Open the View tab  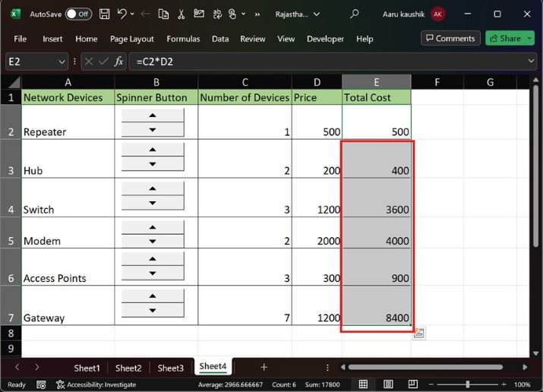(x=286, y=39)
